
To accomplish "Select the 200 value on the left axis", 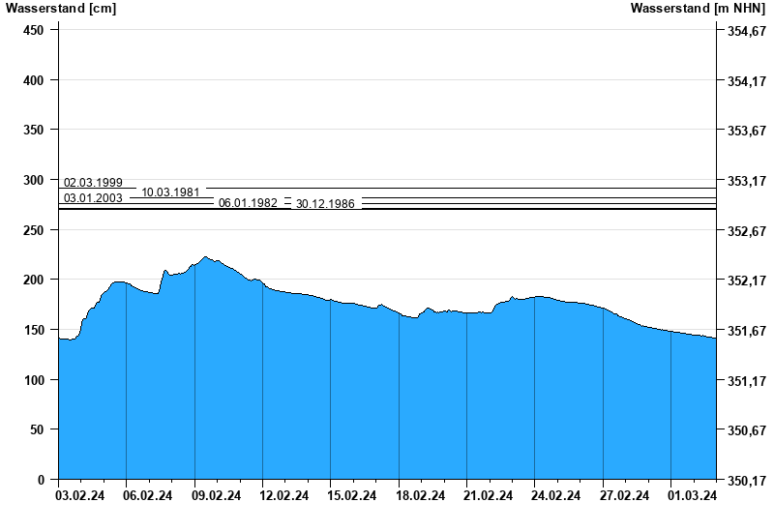I will pyautogui.click(x=33, y=280).
